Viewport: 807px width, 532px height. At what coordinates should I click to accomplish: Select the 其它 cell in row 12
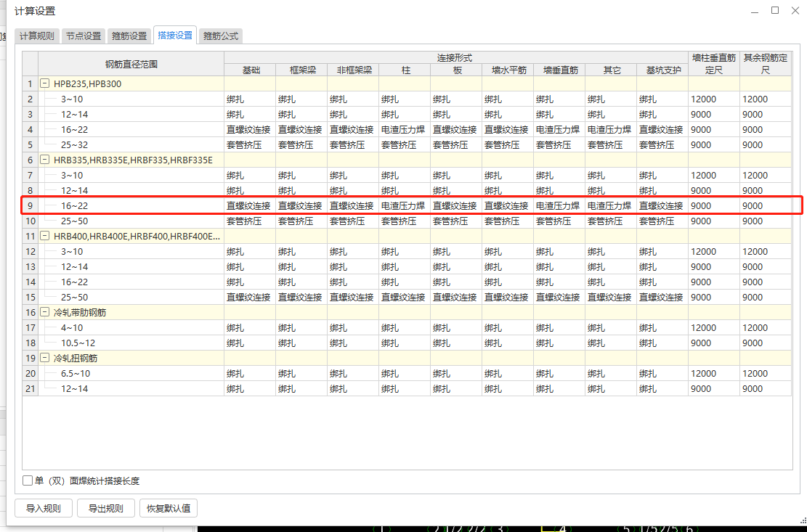pyautogui.click(x=611, y=251)
